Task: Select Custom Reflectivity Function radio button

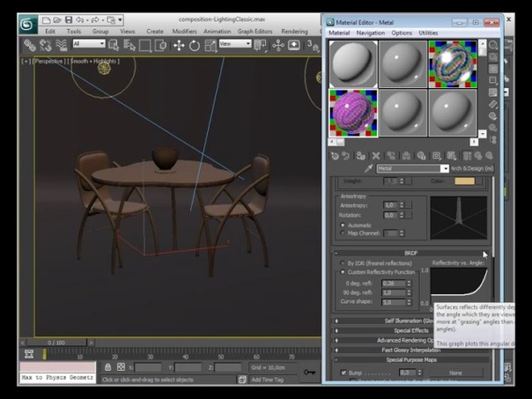Action: coord(343,272)
